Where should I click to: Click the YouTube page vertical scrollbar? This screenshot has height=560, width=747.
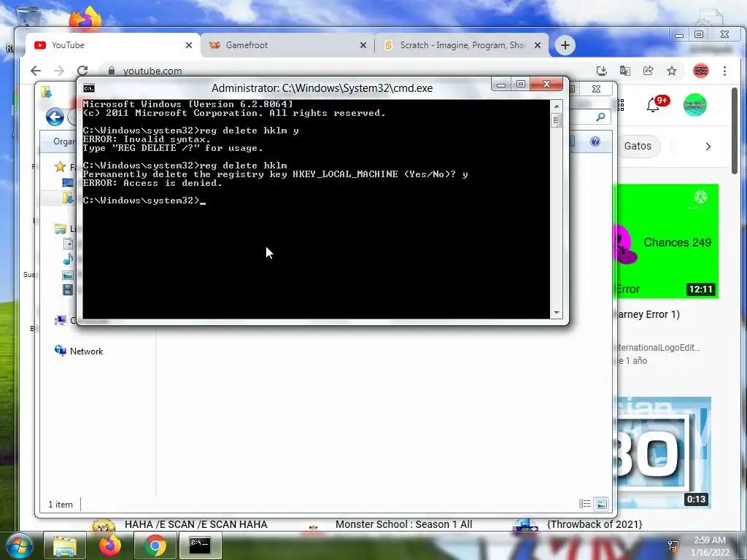(x=734, y=131)
